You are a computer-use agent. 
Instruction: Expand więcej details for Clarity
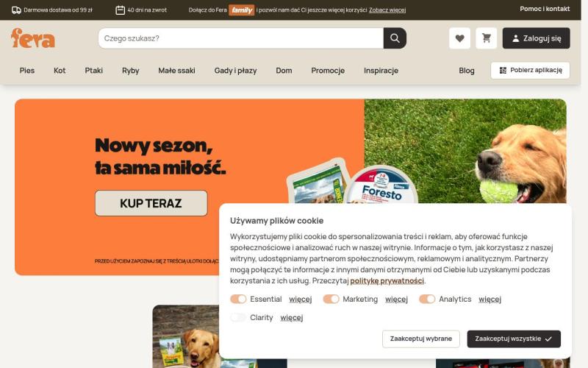tap(292, 318)
